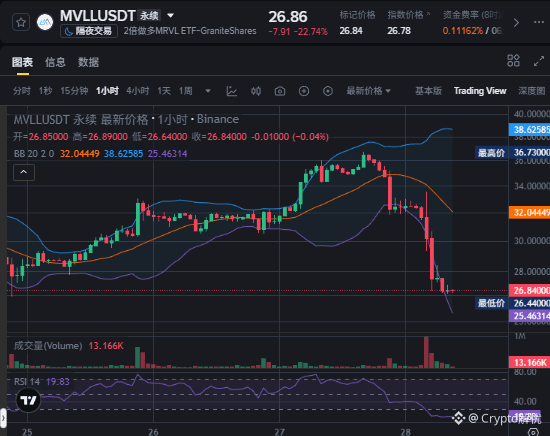Select the 分时 timeframe
Screen dimensions: 550x436
(22, 91)
